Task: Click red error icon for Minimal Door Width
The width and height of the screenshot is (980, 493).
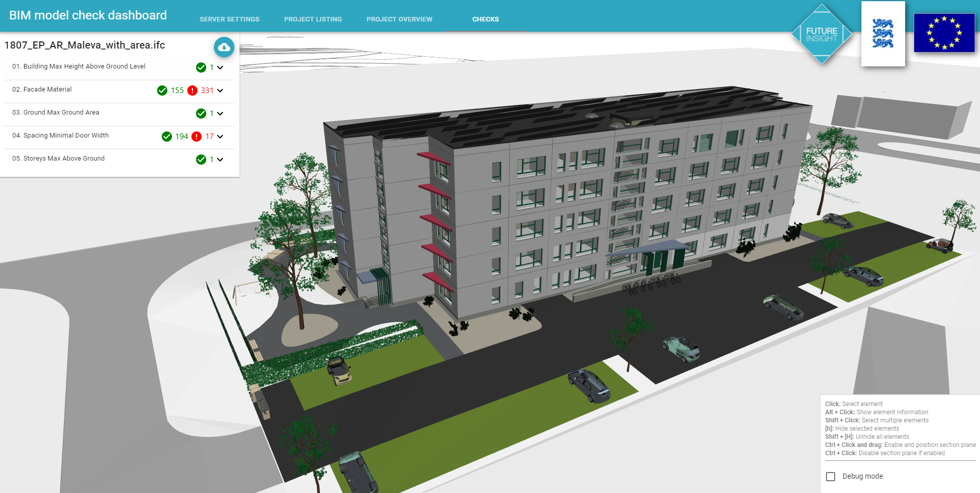Action: 197,137
